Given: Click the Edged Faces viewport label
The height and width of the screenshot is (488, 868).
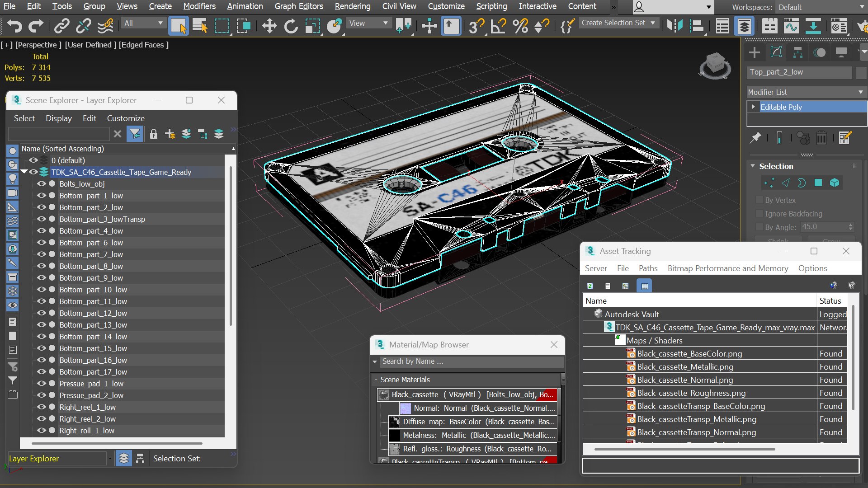Looking at the screenshot, I should (x=144, y=45).
